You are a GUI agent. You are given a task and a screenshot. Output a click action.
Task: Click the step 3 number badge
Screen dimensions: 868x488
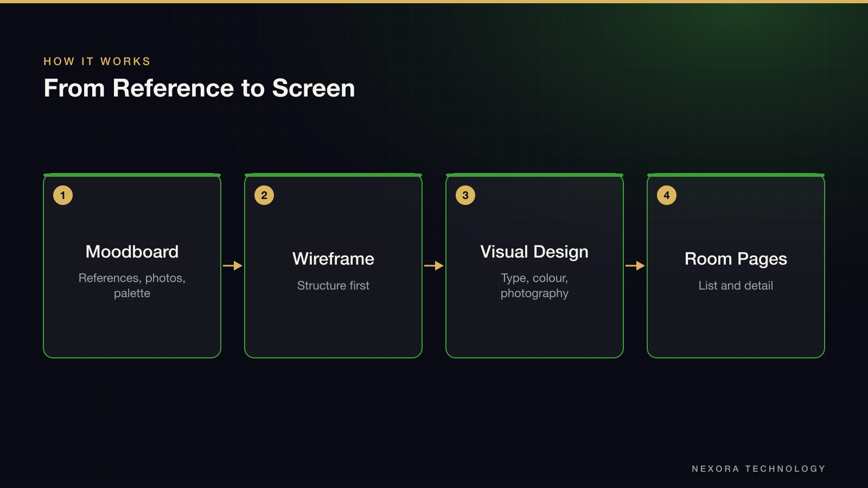(465, 195)
